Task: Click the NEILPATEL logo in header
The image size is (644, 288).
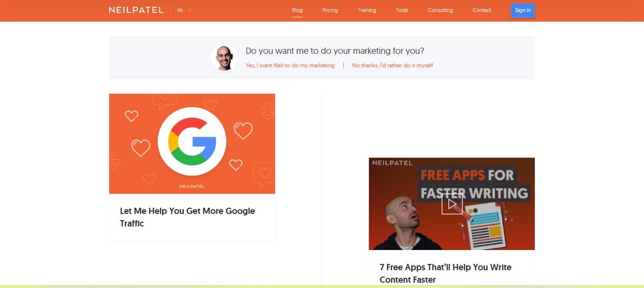Action: [136, 10]
